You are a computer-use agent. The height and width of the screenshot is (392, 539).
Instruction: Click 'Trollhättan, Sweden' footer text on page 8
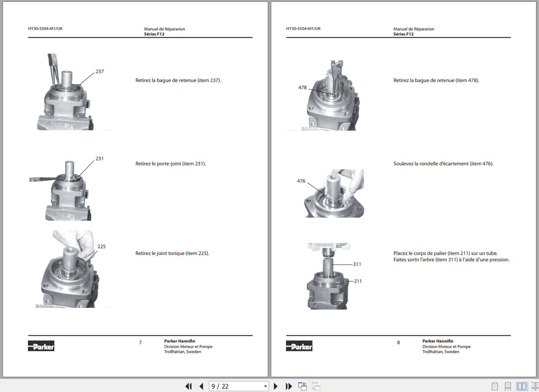pos(440,351)
